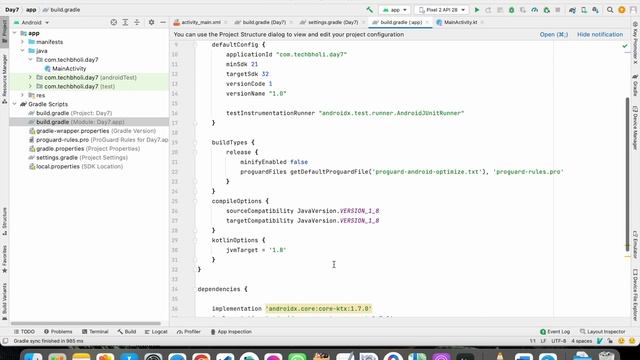
Task: Click the 4 spaces indent status entry
Action: click(x=581, y=341)
